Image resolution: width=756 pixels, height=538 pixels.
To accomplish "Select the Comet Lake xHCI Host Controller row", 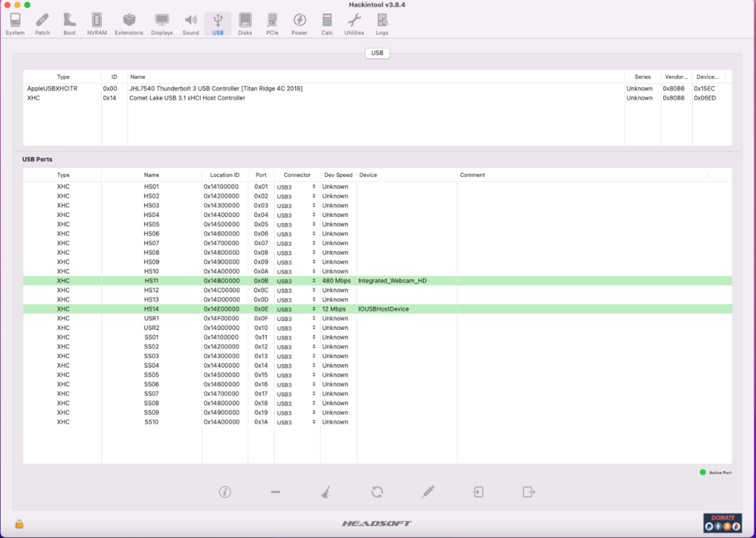I will pyautogui.click(x=377, y=98).
